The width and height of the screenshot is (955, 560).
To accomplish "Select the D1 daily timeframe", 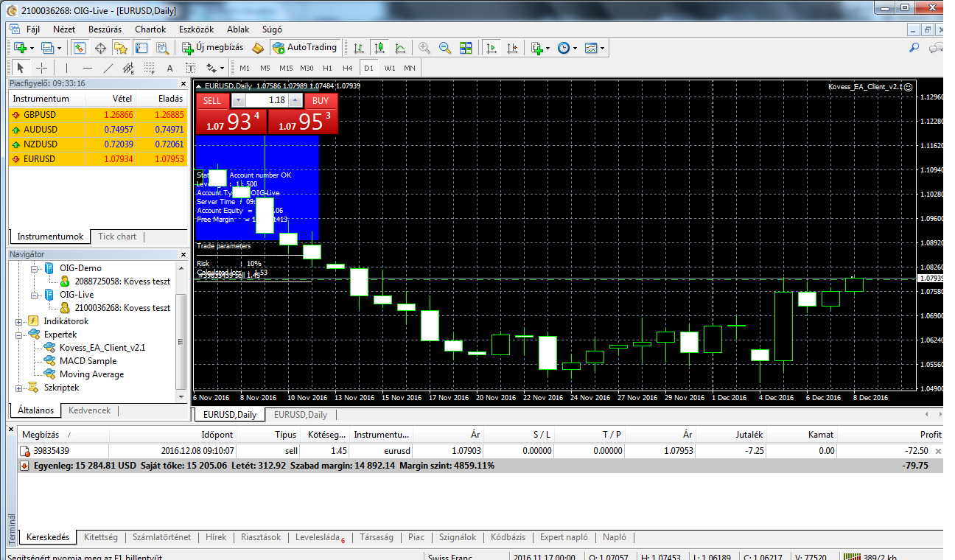I will (x=369, y=68).
